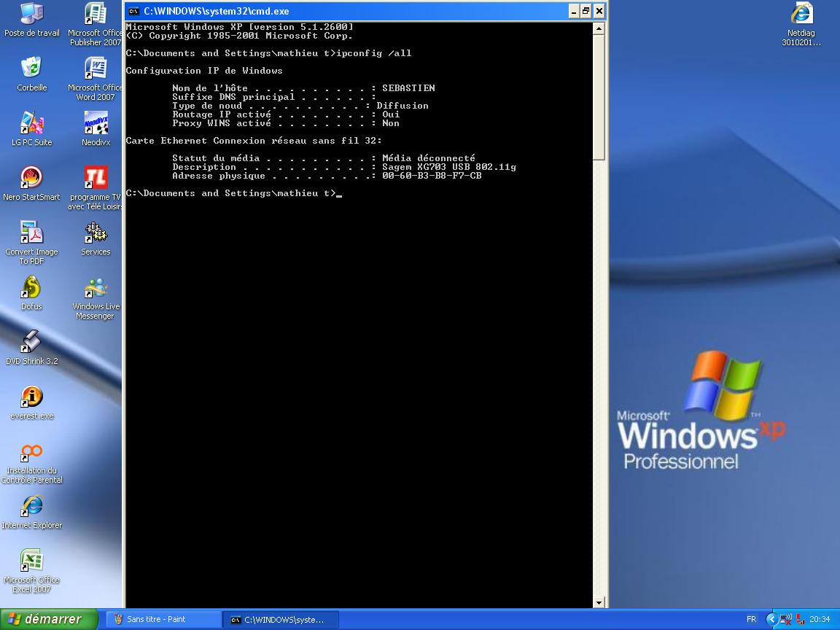
Task: Click the taskbar clock showing 20:34
Action: (820, 619)
